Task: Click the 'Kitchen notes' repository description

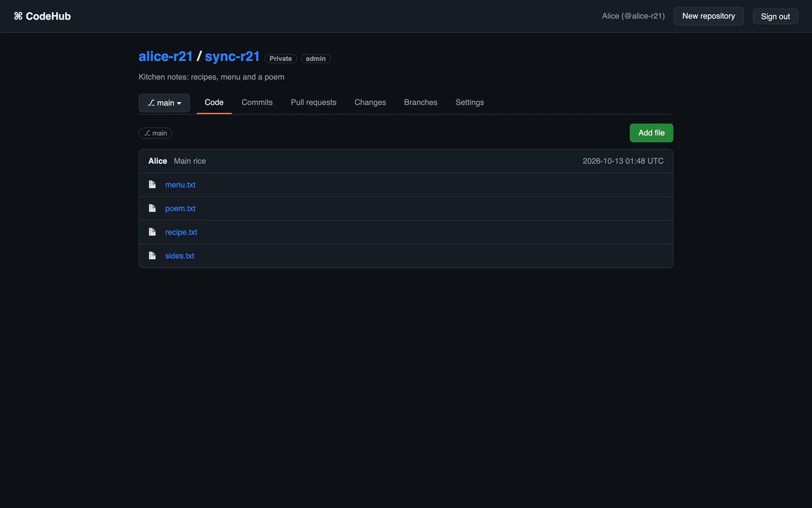Action: pyautogui.click(x=211, y=77)
